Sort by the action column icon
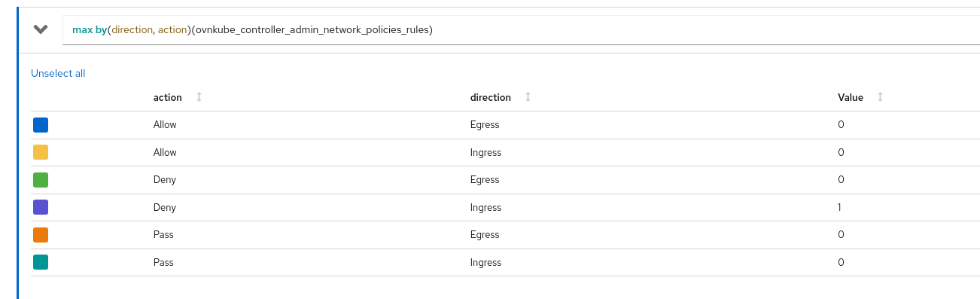The width and height of the screenshot is (980, 299). pyautogui.click(x=199, y=97)
